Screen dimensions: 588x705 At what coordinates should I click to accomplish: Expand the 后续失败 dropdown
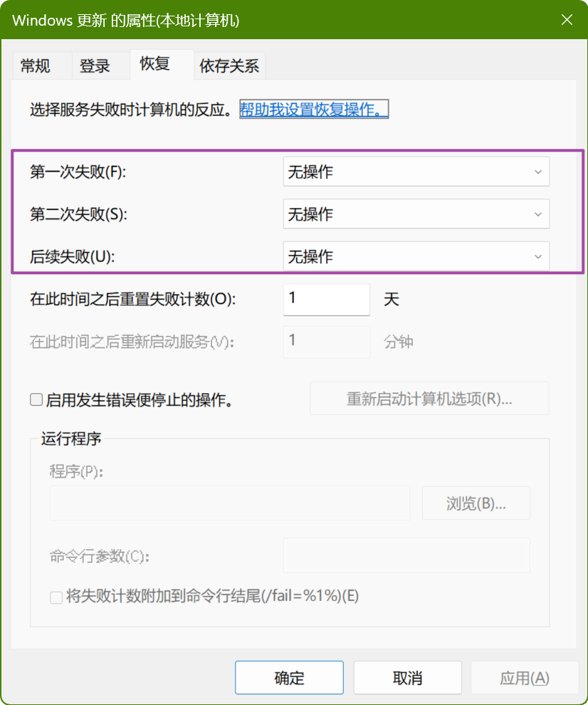[x=416, y=256]
